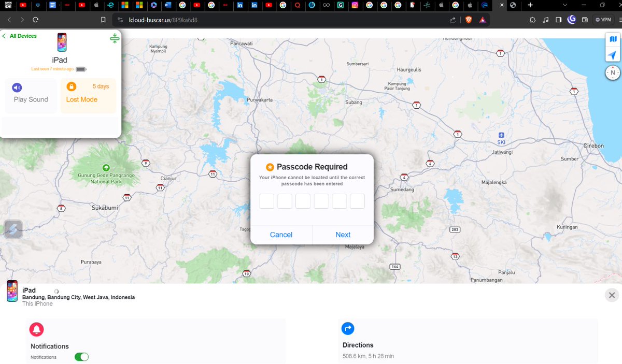The width and height of the screenshot is (622, 364).
Task: Click the red Notifications bell icon
Action: pyautogui.click(x=37, y=330)
